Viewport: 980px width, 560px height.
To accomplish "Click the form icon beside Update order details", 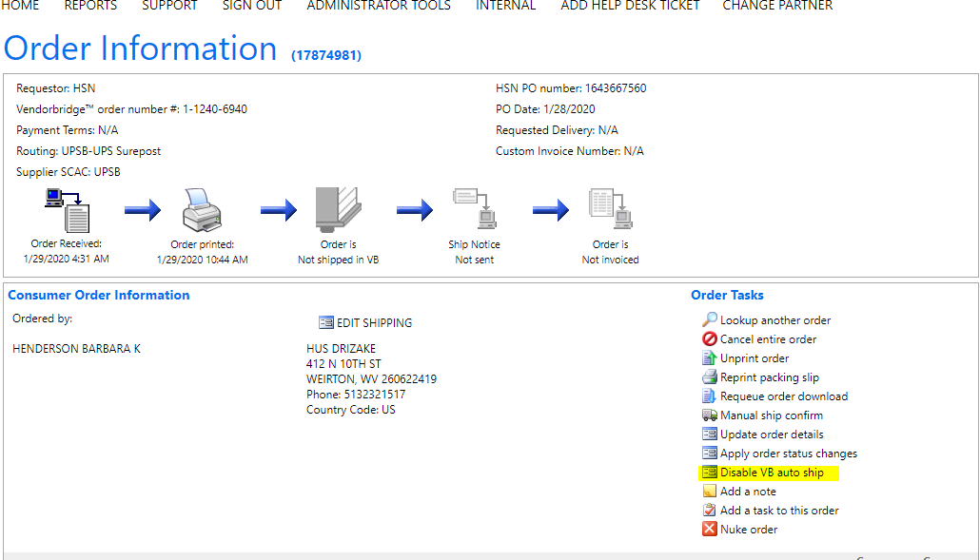I will pos(710,434).
